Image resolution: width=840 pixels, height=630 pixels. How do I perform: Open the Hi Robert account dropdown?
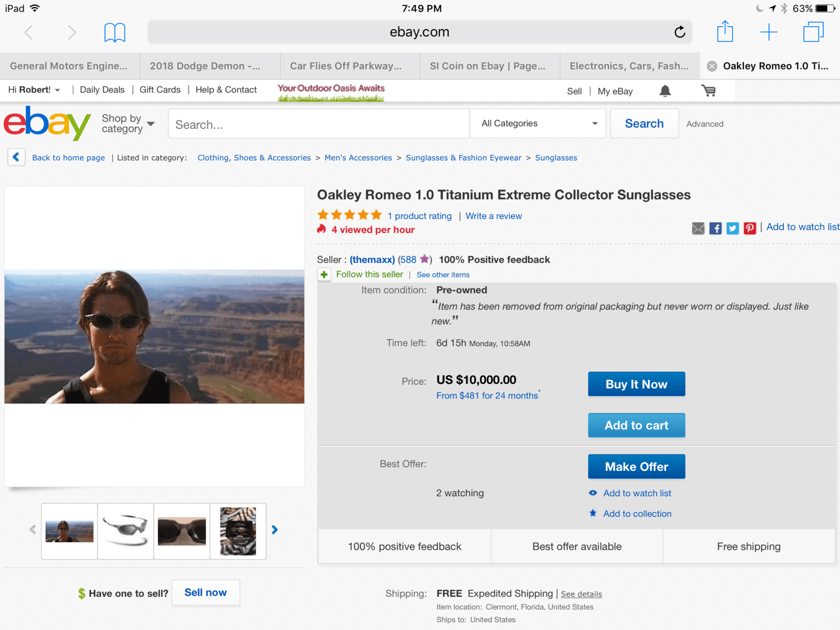[x=34, y=90]
